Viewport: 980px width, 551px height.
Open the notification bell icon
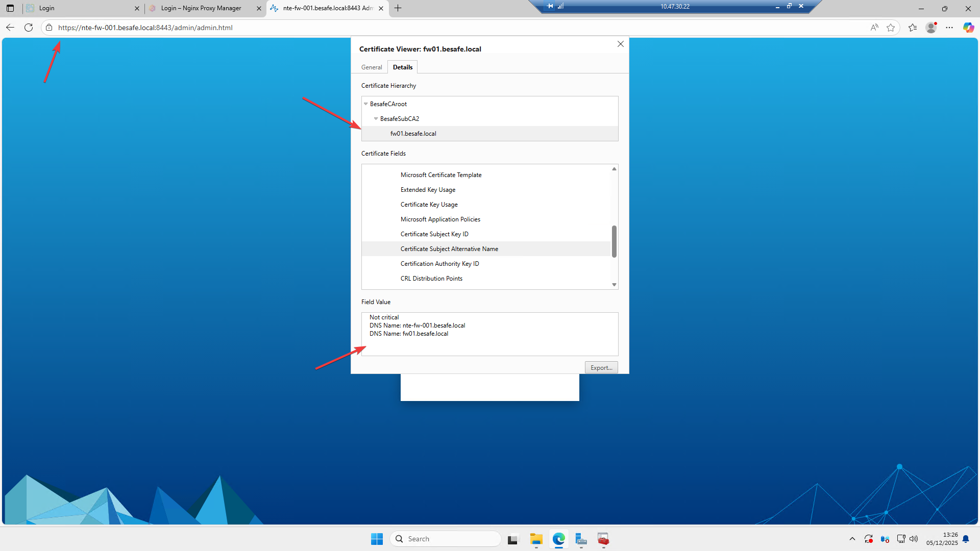coord(966,539)
